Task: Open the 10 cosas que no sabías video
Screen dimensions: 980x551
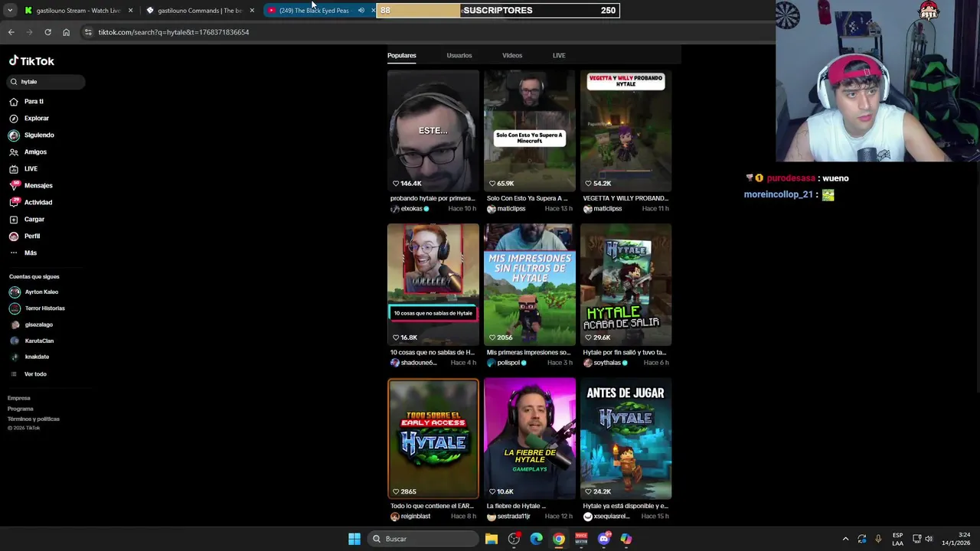Action: [x=433, y=285]
